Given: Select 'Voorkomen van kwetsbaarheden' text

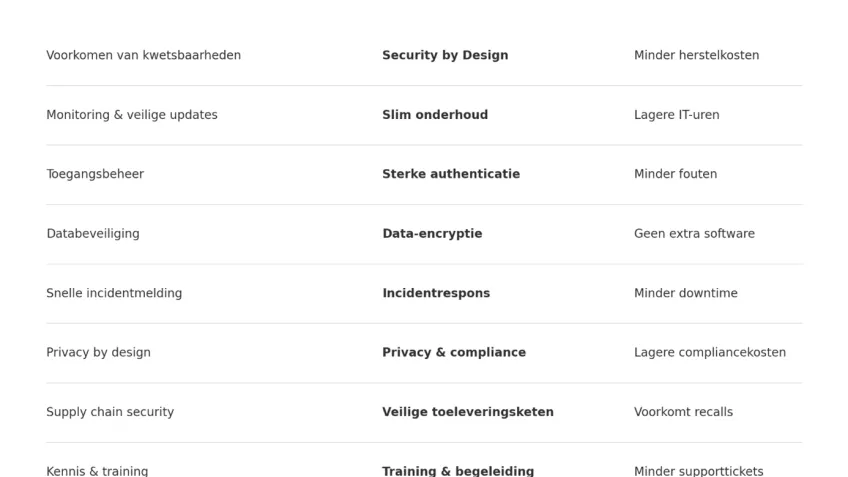Looking at the screenshot, I should pos(143,55).
